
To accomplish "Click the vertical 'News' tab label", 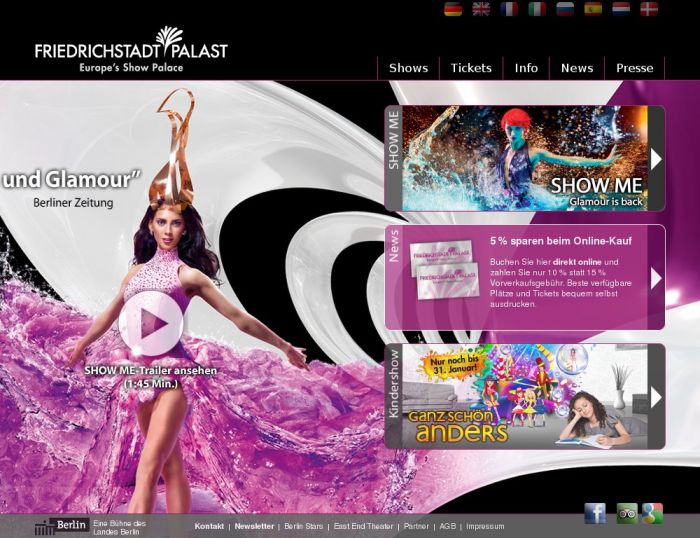I will tap(393, 246).
